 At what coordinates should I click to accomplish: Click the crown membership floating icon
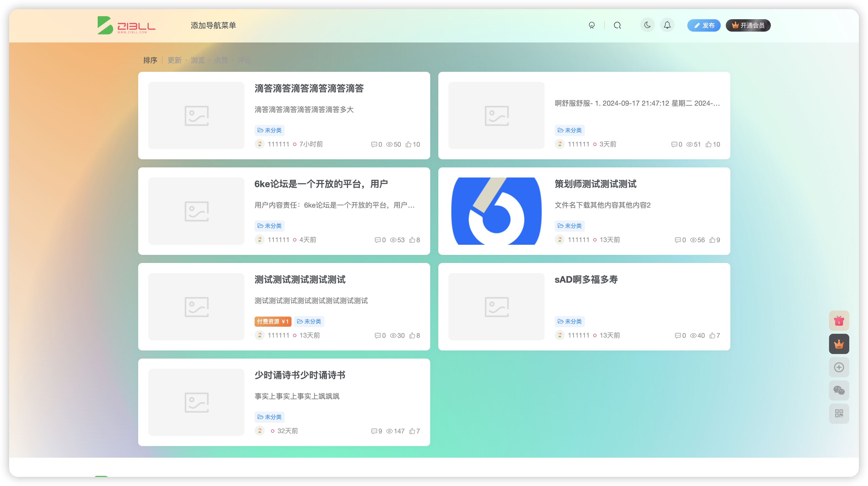coord(839,344)
